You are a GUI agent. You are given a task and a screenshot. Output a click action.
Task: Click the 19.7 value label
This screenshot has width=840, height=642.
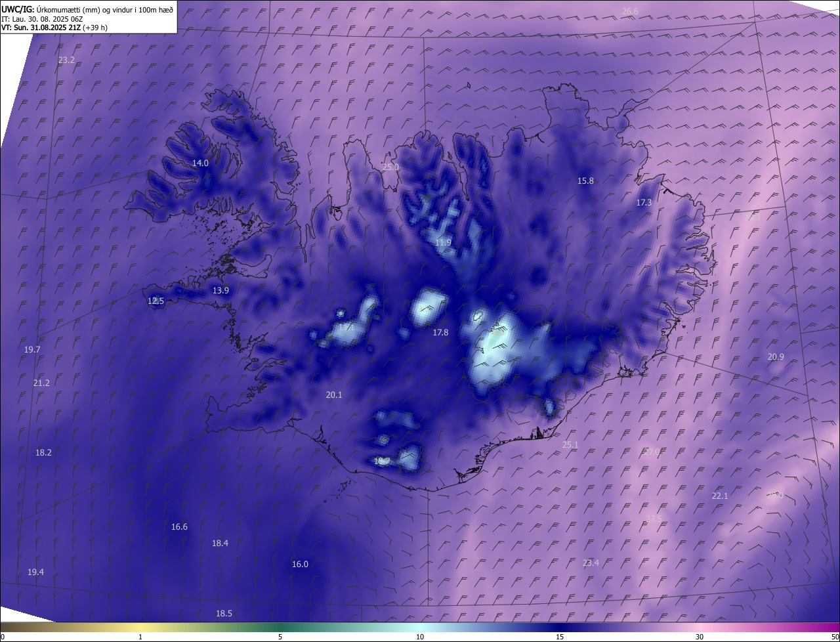[32, 350]
